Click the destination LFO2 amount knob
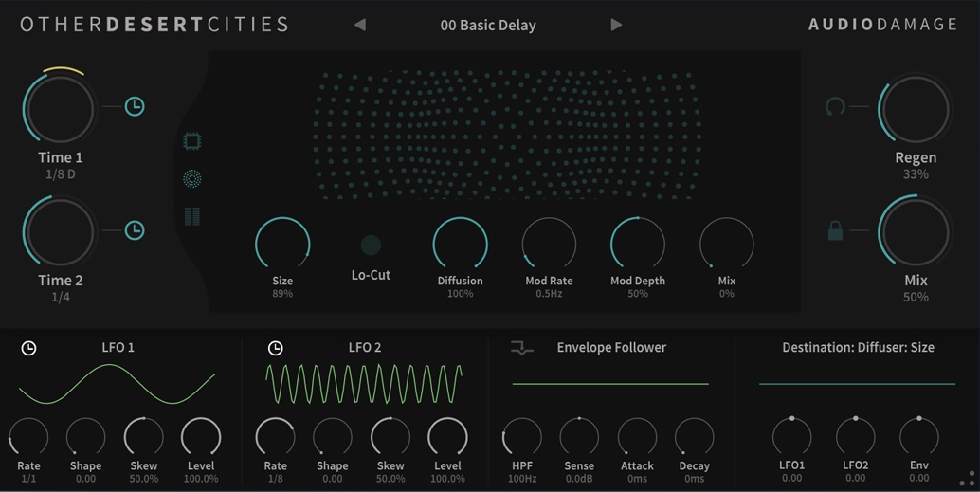The width and height of the screenshot is (980, 492). pos(856,436)
